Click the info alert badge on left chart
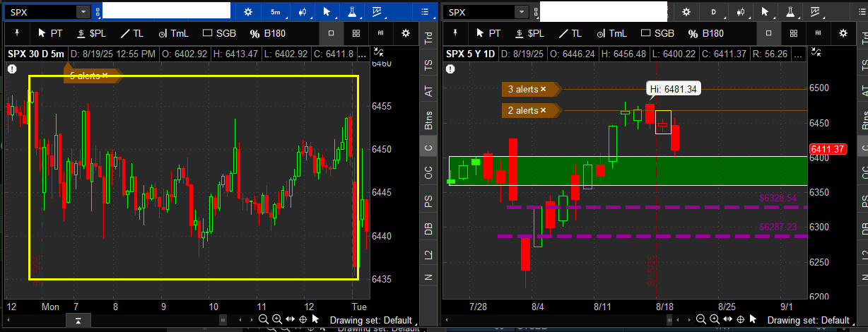The width and height of the screenshot is (868, 332). point(12,69)
